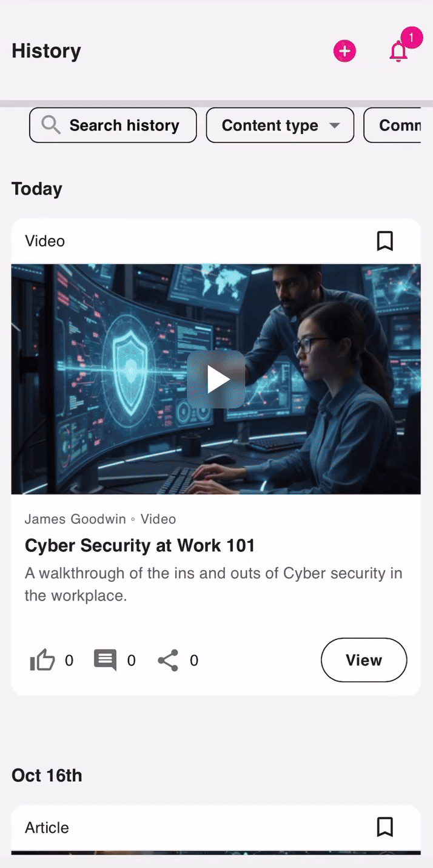This screenshot has height=868, width=433.
Task: Click the video thumbnail image
Action: [216, 379]
